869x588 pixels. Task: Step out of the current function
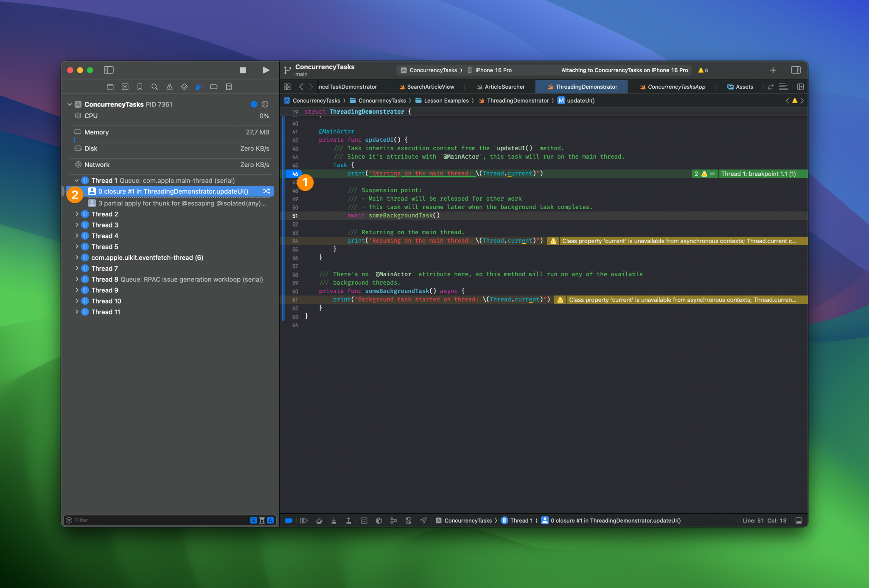348,521
